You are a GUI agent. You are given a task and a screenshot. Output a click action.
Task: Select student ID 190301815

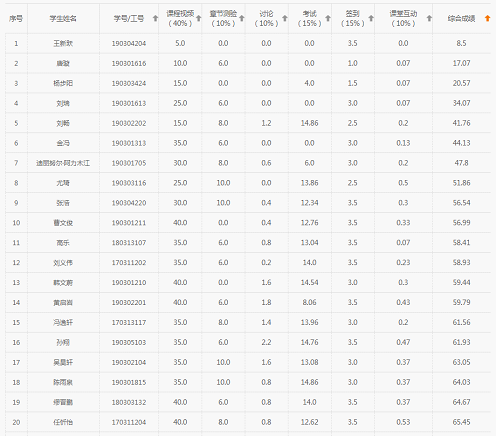click(129, 382)
